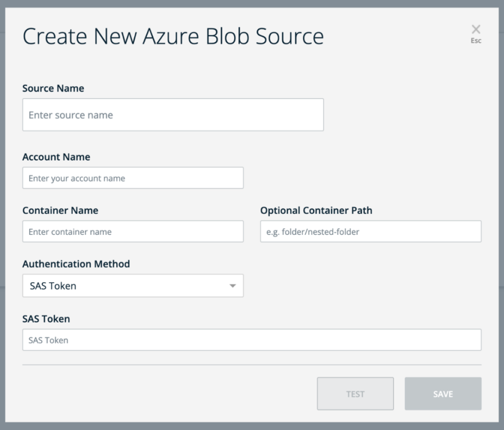Click the X close icon
This screenshot has height=430, width=504.
[x=475, y=28]
